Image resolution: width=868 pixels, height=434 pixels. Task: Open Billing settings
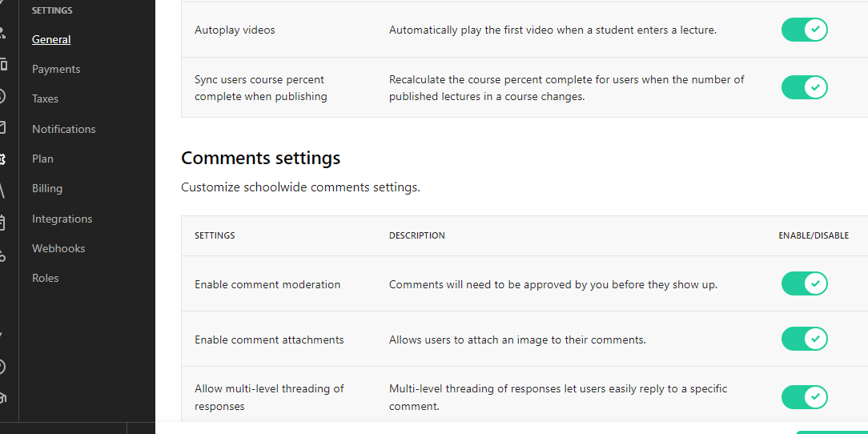pos(47,188)
